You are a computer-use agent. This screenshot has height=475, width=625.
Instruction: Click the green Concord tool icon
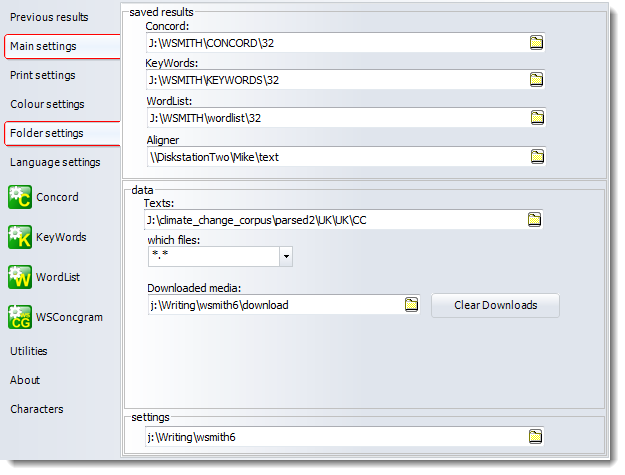pos(20,198)
